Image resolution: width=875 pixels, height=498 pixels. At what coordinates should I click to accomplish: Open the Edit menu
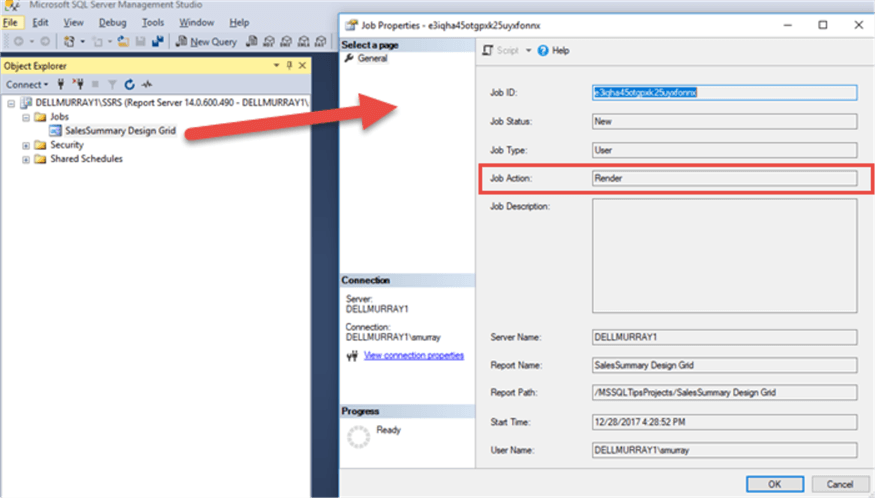point(40,22)
